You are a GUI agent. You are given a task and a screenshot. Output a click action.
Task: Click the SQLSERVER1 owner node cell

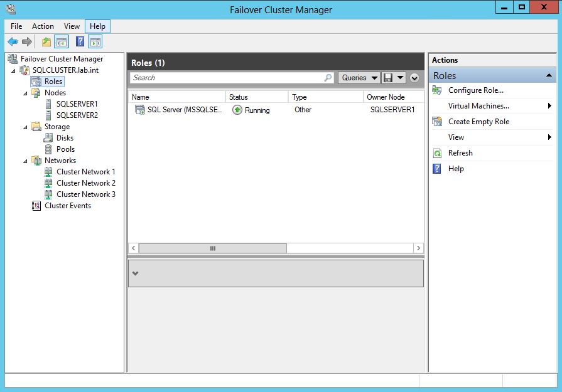click(x=392, y=110)
